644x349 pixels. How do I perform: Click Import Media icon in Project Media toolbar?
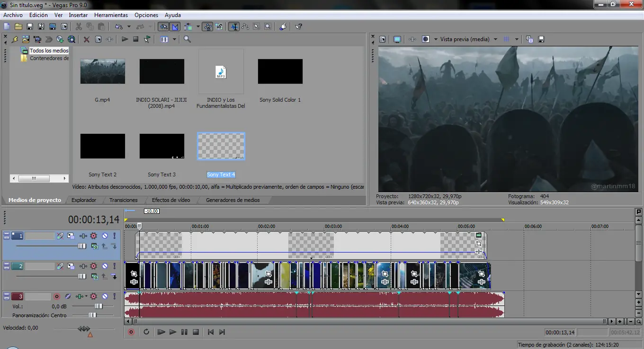pos(26,39)
